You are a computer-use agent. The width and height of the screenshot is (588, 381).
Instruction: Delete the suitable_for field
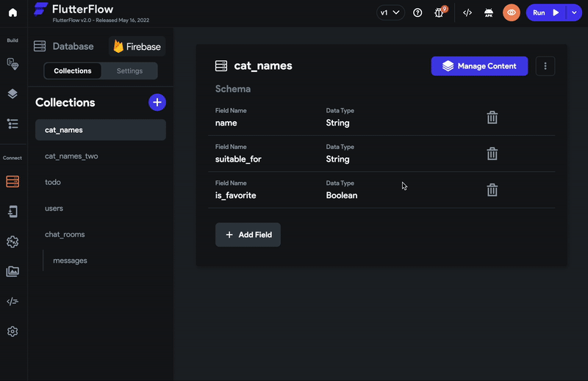click(492, 153)
